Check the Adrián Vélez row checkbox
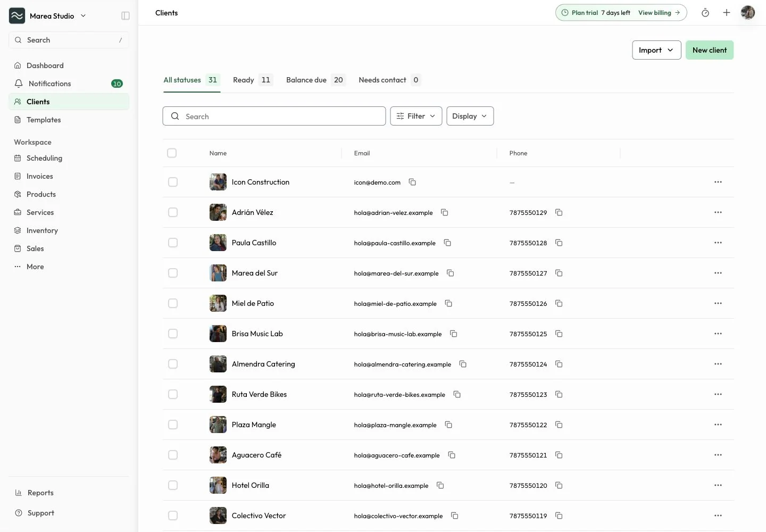This screenshot has height=532, width=766. 173,212
